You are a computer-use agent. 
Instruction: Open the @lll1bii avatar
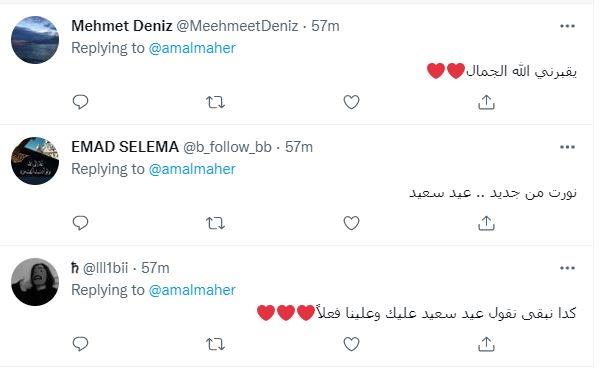(35, 282)
